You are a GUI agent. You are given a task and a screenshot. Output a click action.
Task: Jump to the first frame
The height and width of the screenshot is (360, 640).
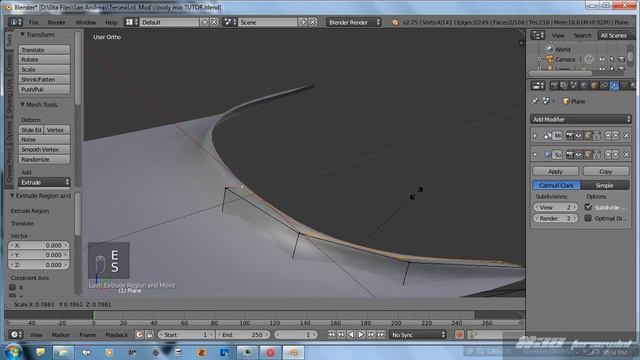click(331, 335)
